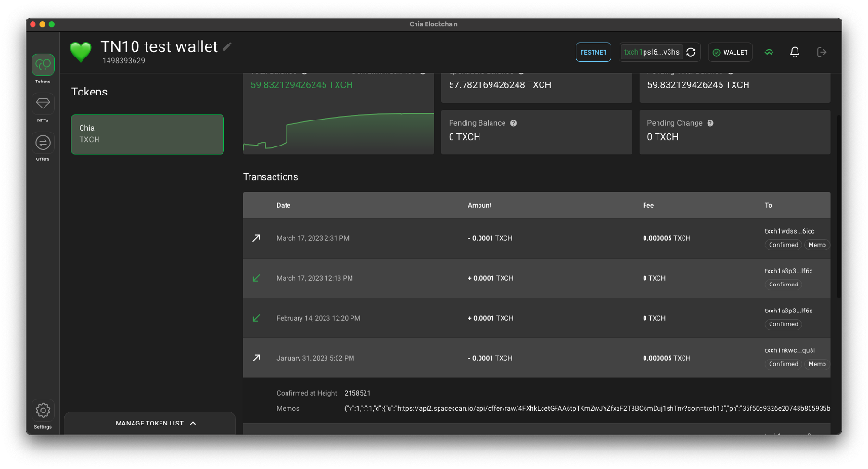The image size is (868, 469).
Task: Click Confirmed badge on January 31 transaction
Action: (x=783, y=364)
